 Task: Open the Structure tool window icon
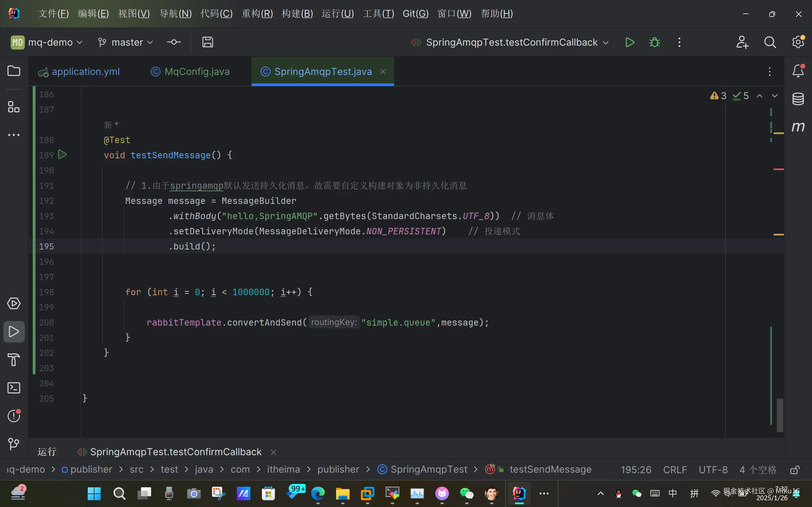(14, 107)
